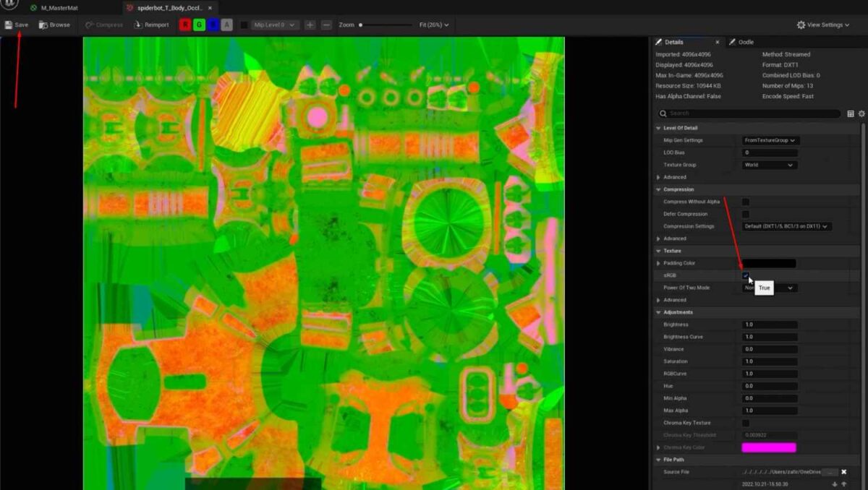The image size is (868, 490).
Task: Disable the sRGB checkbox
Action: 746,275
